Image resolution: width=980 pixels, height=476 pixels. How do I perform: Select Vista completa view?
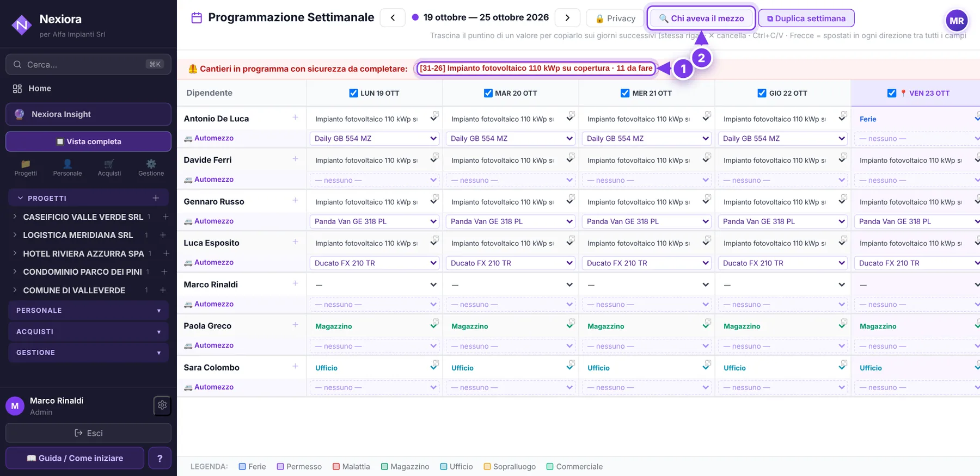[x=88, y=141]
